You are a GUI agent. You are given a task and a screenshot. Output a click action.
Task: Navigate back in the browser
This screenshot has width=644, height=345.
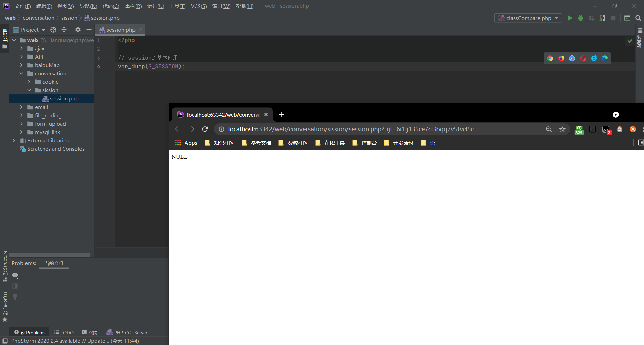(x=178, y=129)
